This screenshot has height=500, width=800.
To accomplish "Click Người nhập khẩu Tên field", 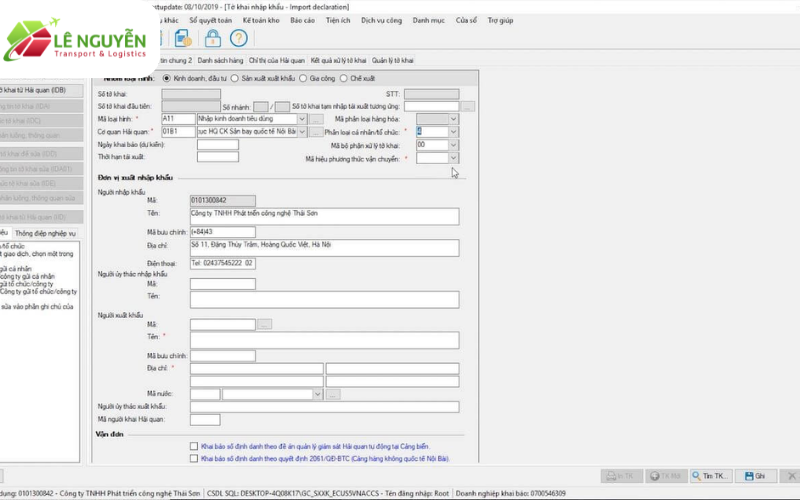I will pos(324,216).
